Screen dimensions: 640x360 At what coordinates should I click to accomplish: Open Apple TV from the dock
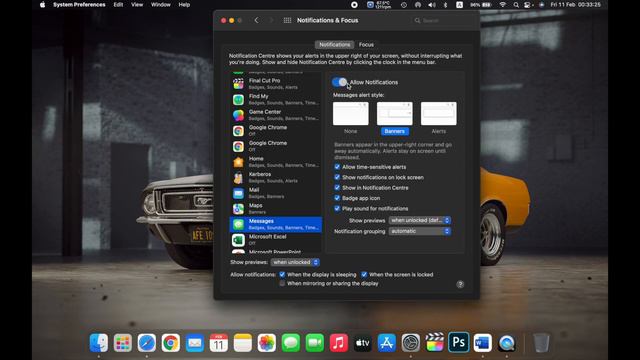tap(362, 343)
